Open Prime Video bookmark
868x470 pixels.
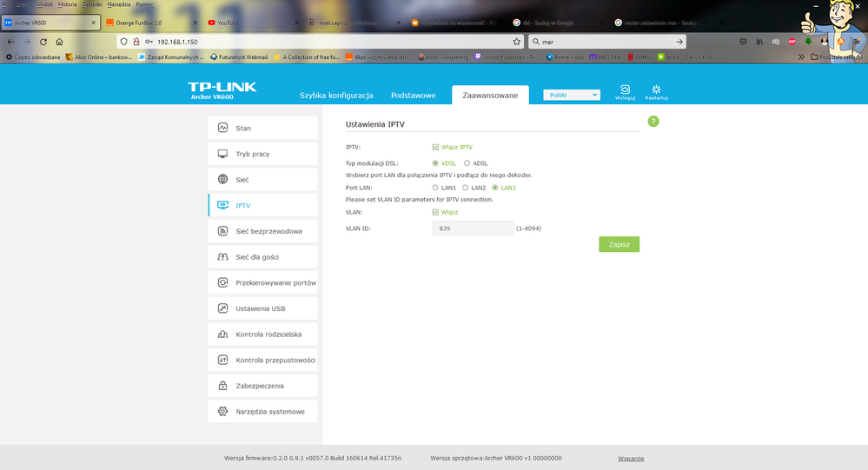[565, 57]
